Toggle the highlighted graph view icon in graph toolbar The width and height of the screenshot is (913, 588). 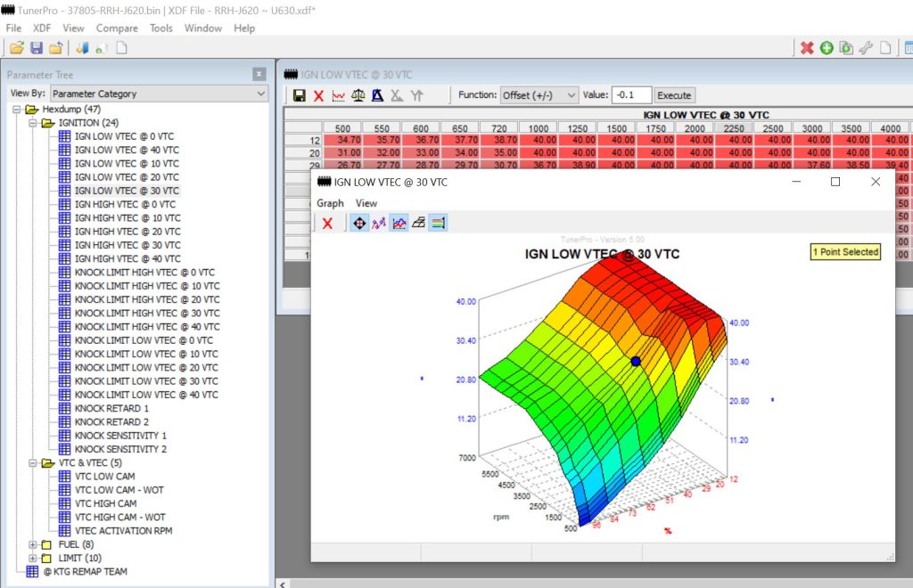[x=399, y=223]
